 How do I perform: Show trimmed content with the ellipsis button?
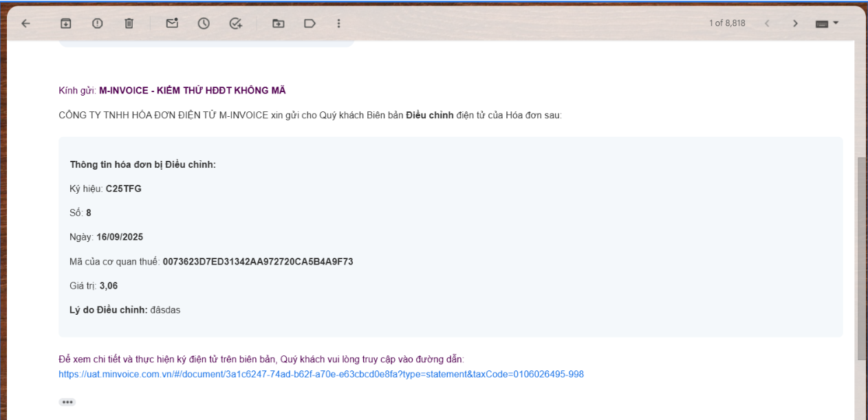[67, 402]
